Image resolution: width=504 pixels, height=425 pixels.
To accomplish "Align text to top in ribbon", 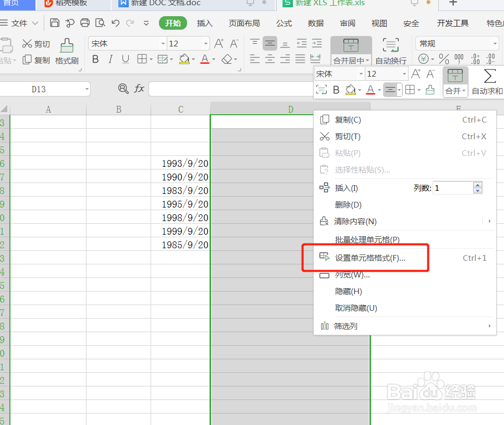I will click(x=254, y=43).
